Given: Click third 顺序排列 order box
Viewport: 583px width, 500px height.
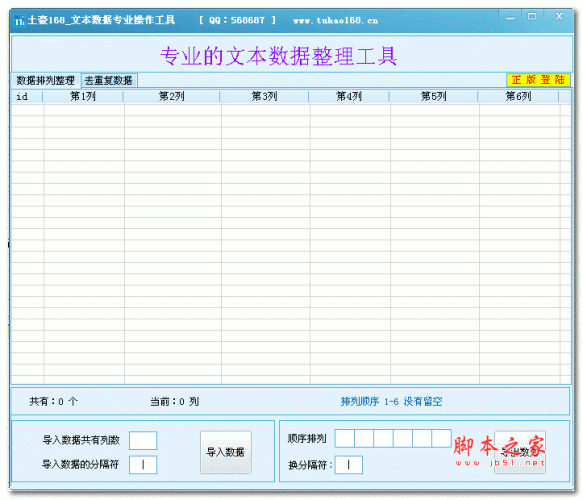Looking at the screenshot, I should point(383,438).
